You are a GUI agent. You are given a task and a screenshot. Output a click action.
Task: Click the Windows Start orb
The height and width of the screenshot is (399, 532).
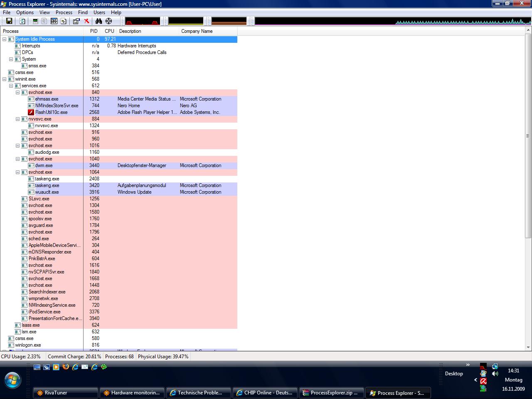pos(12,380)
